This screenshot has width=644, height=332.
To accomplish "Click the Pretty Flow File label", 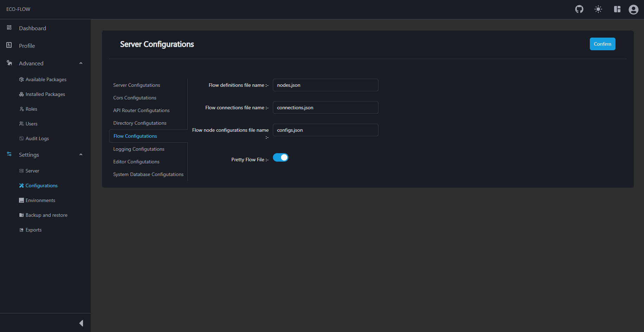I will click(x=250, y=160).
